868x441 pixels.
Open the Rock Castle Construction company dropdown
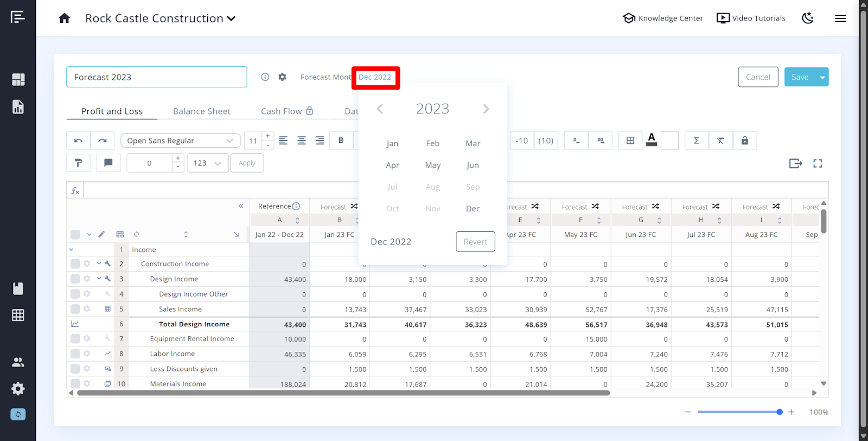pyautogui.click(x=161, y=18)
